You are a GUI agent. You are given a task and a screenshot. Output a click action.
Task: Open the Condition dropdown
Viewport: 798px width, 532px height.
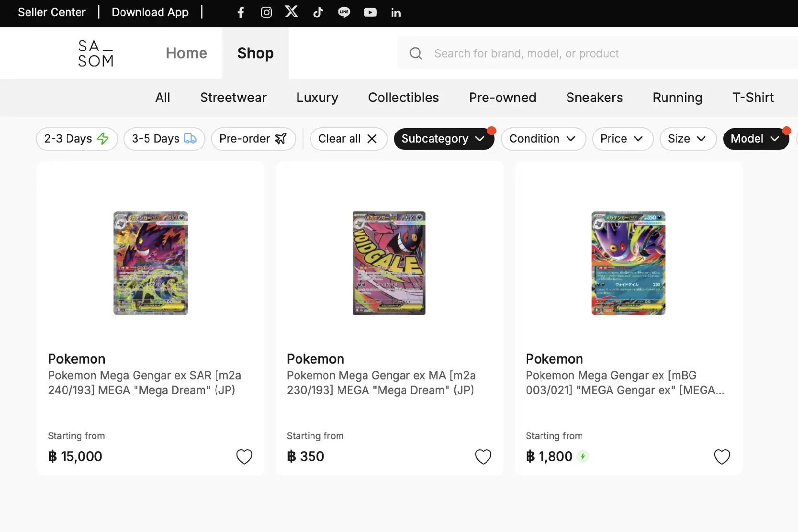(543, 139)
